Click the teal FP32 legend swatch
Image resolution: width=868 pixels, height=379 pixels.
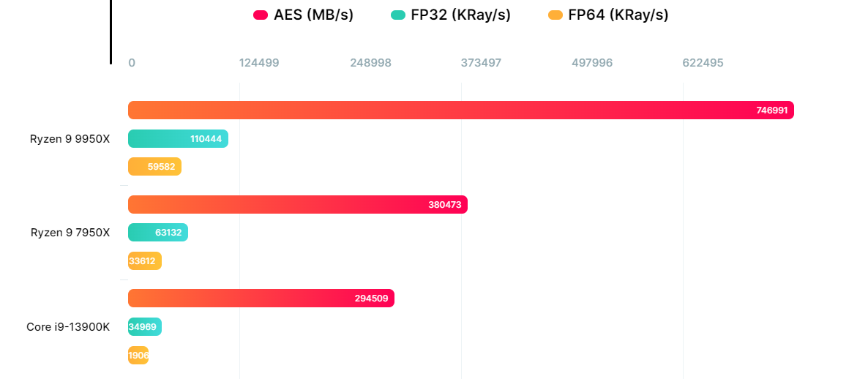[398, 15]
